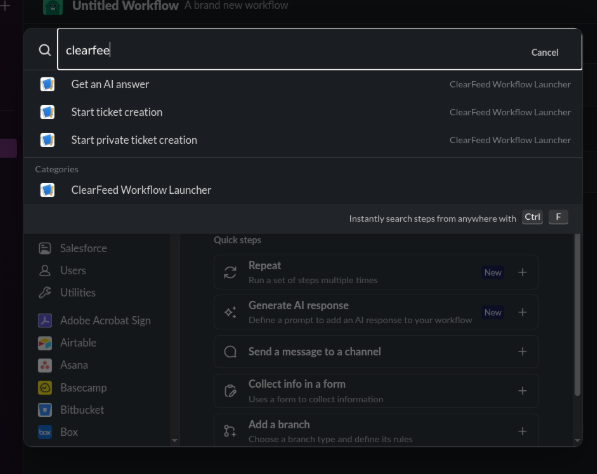Click the plus icon on Repeat
This screenshot has width=597, height=474.
coord(522,272)
